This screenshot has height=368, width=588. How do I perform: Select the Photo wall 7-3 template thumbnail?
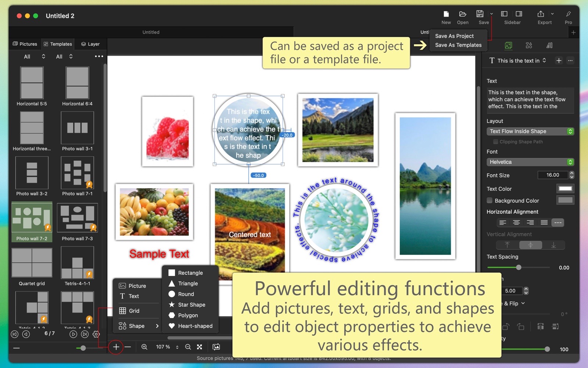[x=77, y=219]
